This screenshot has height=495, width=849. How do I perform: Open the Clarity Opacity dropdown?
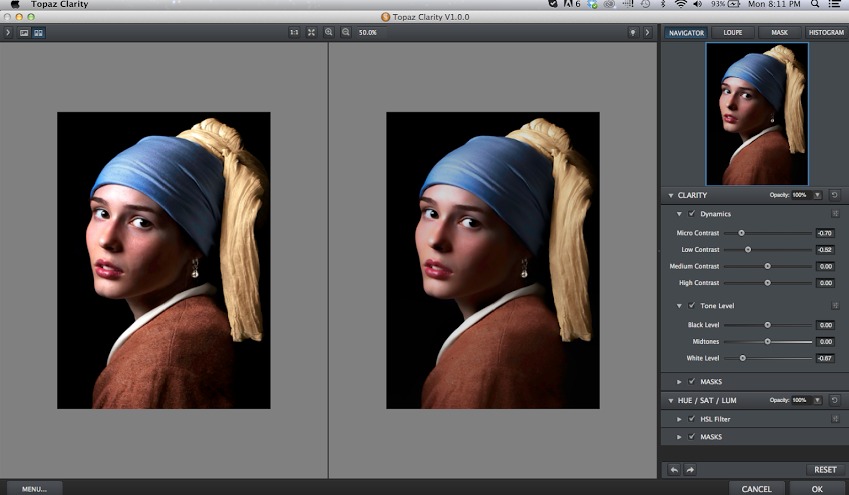pos(818,195)
